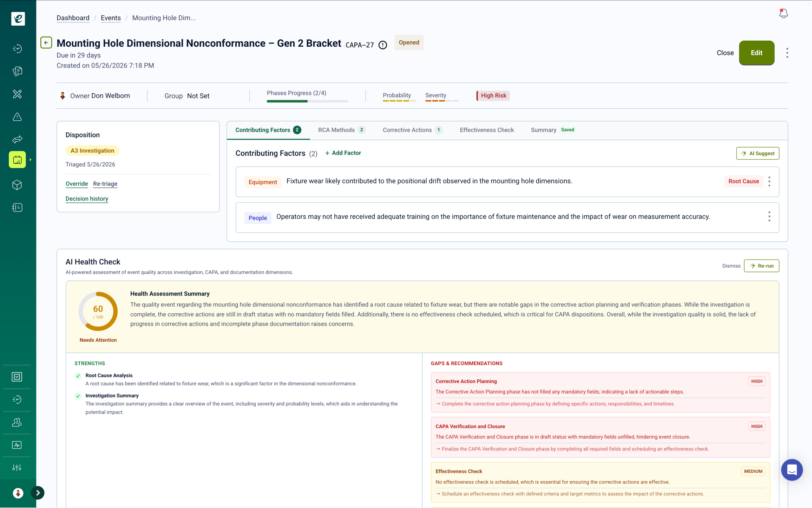
Task: Click the Saved label beside Summary
Action: 568,130
